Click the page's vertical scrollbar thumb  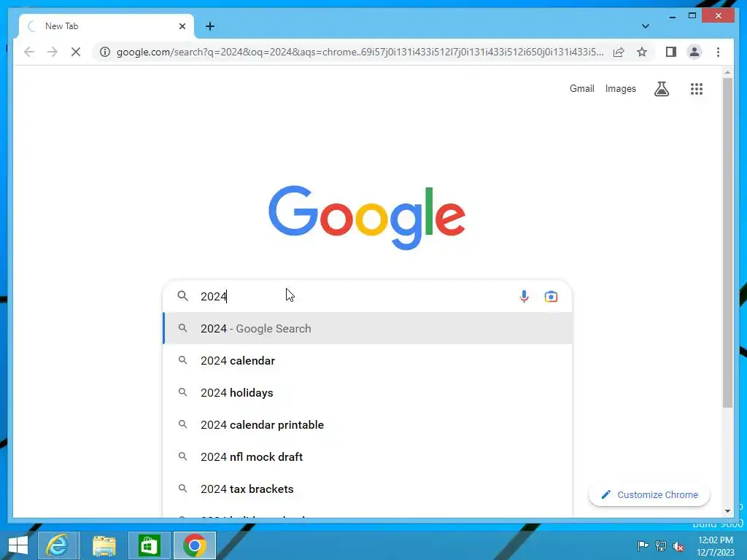coord(727,243)
